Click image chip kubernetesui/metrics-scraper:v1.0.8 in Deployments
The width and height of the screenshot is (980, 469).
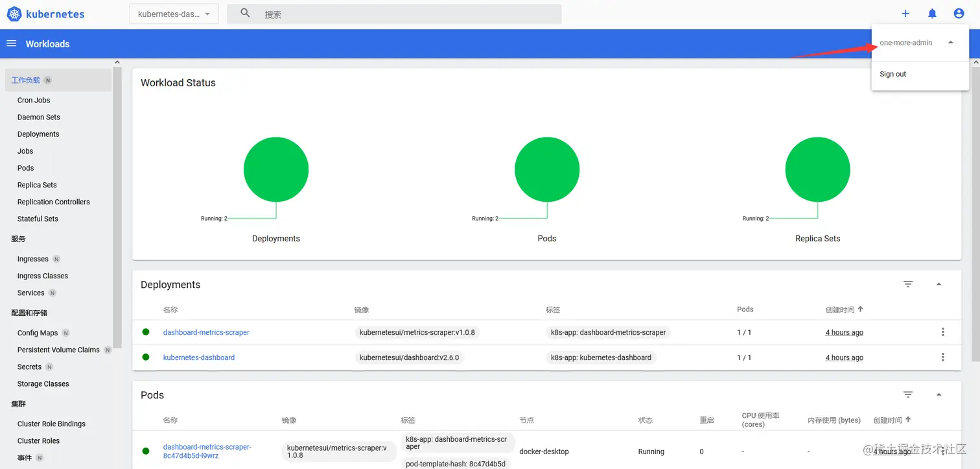coord(417,332)
